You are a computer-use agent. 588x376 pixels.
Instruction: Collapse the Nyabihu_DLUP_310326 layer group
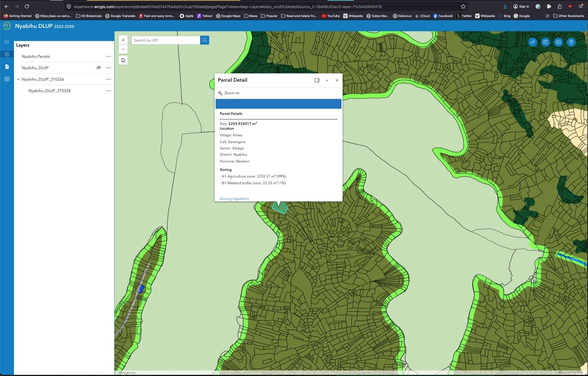[x=18, y=79]
